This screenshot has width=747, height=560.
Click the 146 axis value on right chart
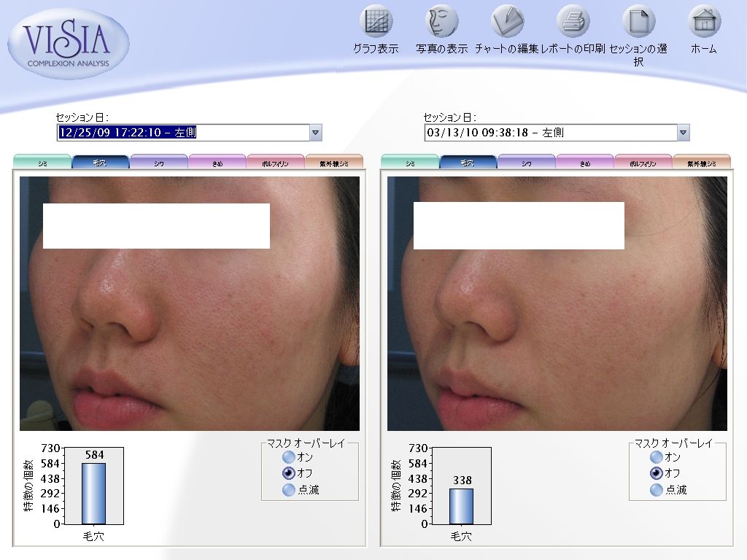click(418, 508)
